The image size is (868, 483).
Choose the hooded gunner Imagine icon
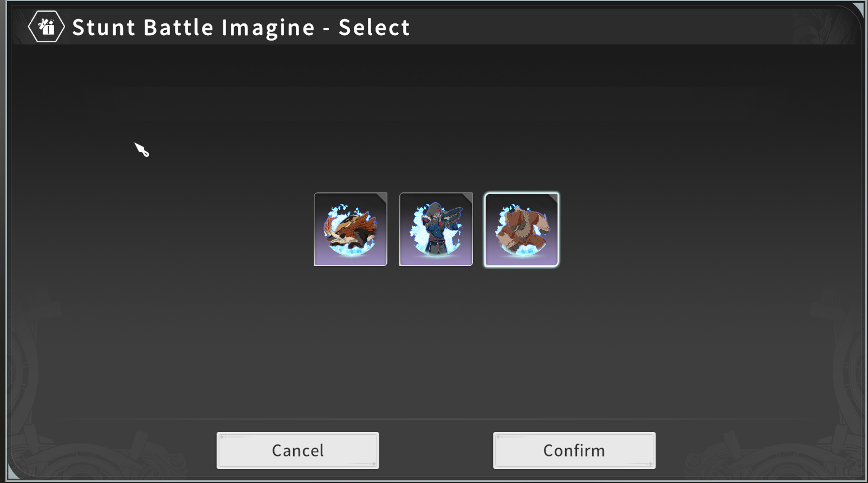pos(436,229)
